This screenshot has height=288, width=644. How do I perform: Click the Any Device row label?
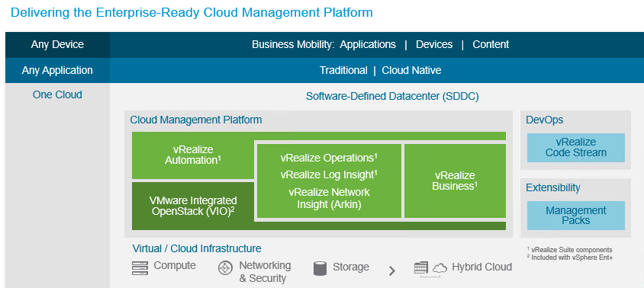[57, 44]
